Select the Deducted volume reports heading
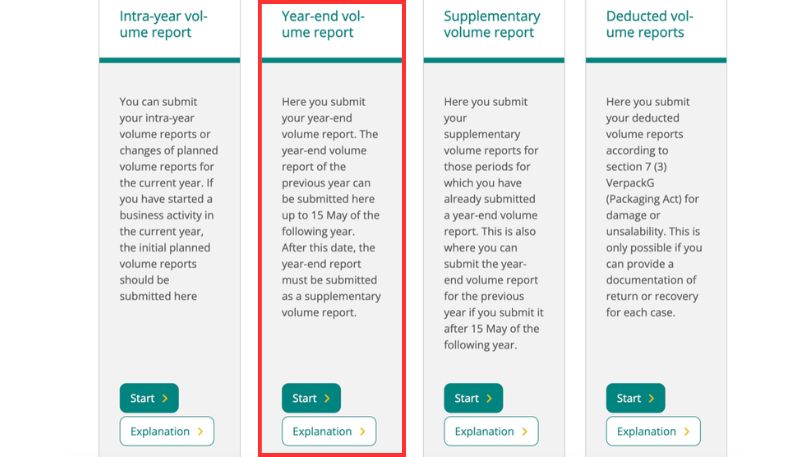812x457 pixels. [x=649, y=24]
